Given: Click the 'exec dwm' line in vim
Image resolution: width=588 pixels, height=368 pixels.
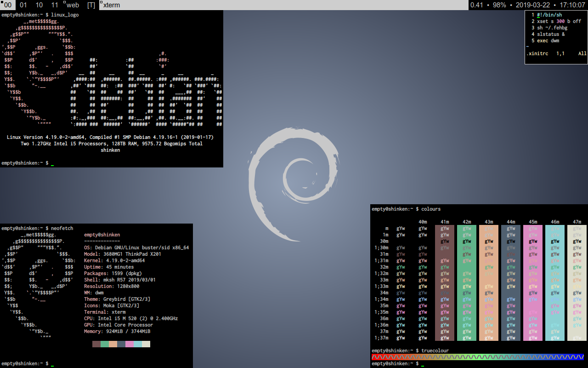Looking at the screenshot, I should pos(548,40).
